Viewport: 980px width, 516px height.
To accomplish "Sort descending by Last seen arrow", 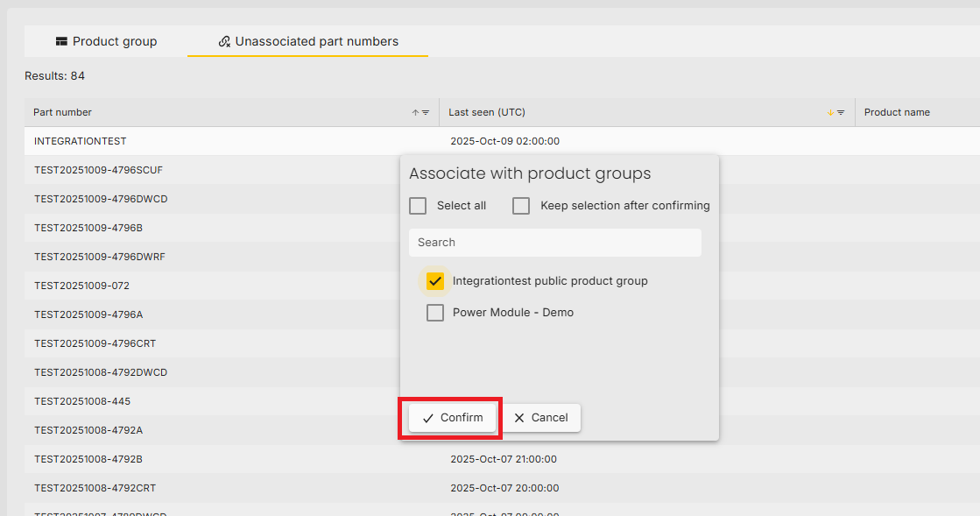I will tap(830, 113).
